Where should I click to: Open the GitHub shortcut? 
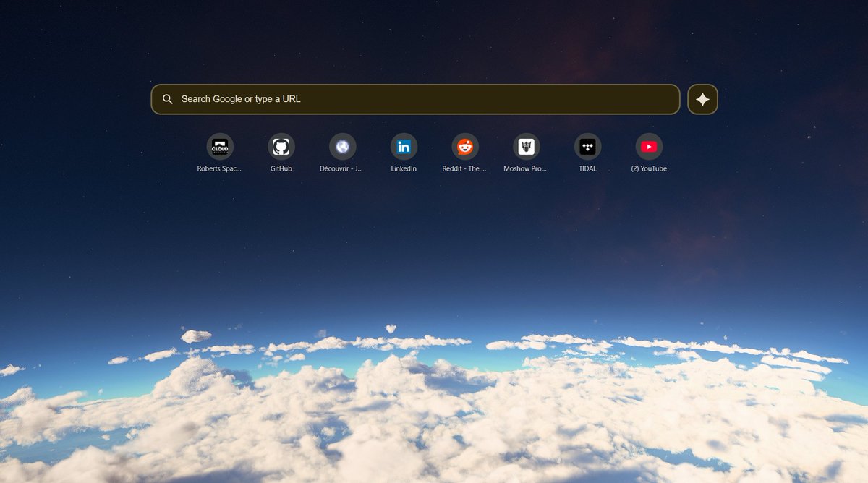[281, 147]
